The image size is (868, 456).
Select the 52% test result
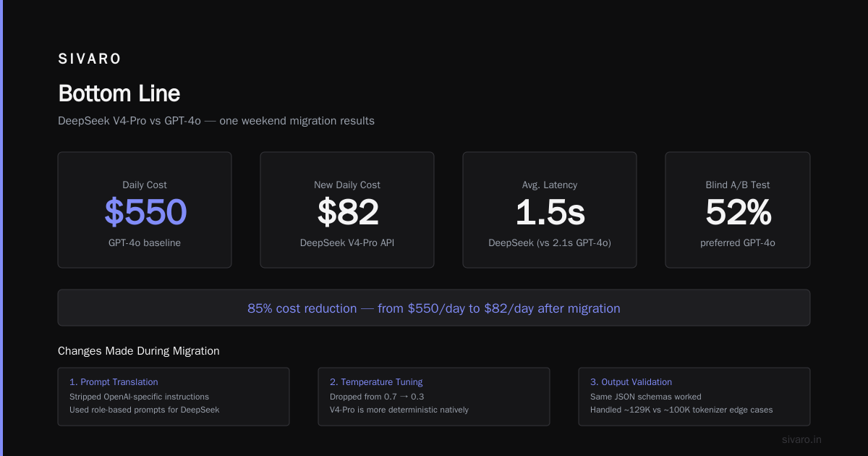click(739, 212)
